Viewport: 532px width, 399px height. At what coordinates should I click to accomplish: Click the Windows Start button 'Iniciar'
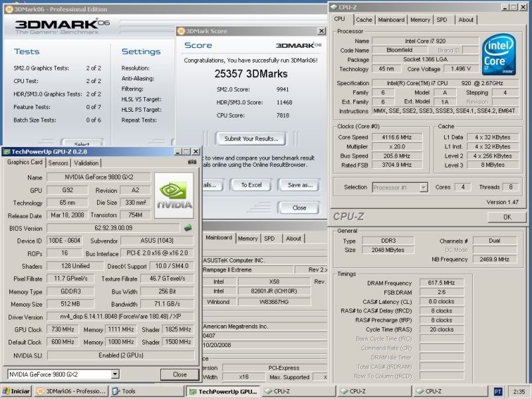click(x=17, y=392)
